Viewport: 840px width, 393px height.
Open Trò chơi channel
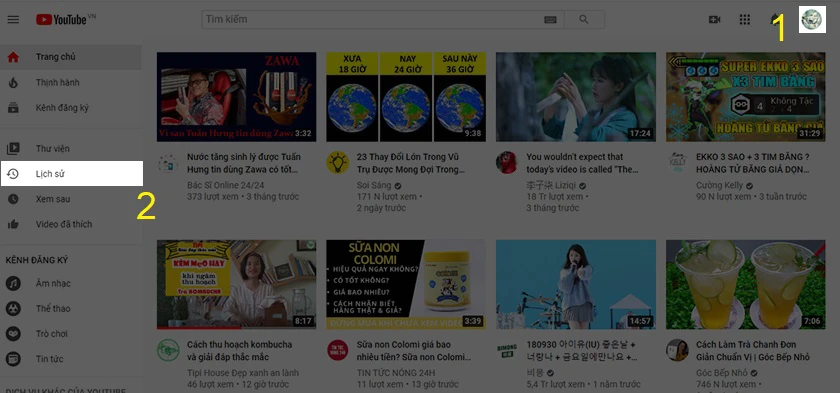click(71, 334)
